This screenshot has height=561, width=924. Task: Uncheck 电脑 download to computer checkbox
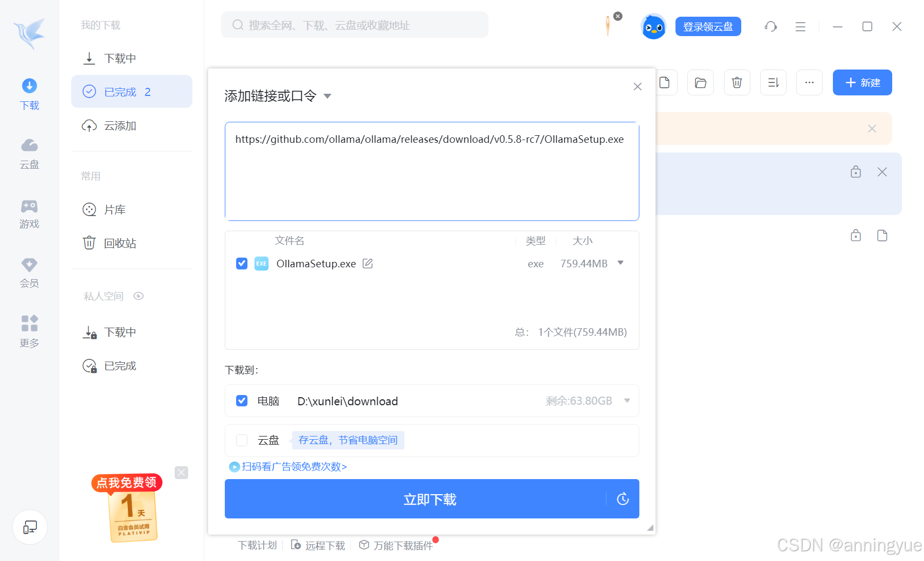coord(242,401)
